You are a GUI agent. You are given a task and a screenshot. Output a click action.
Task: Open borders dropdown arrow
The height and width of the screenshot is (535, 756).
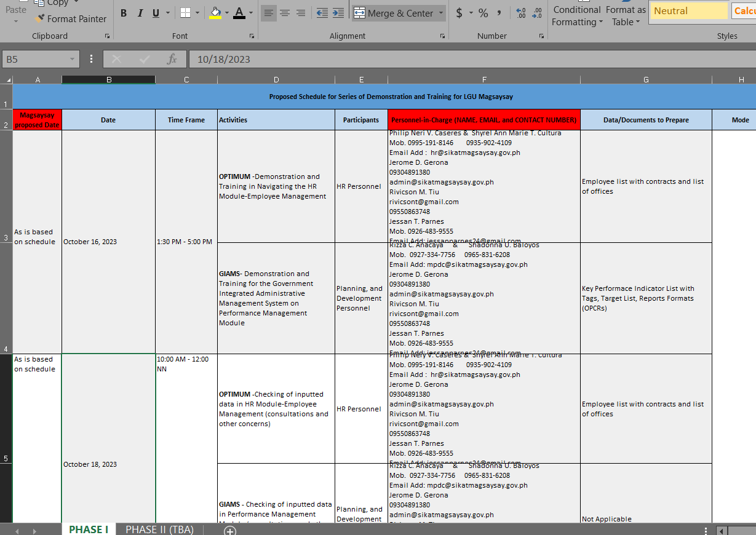[x=197, y=13]
